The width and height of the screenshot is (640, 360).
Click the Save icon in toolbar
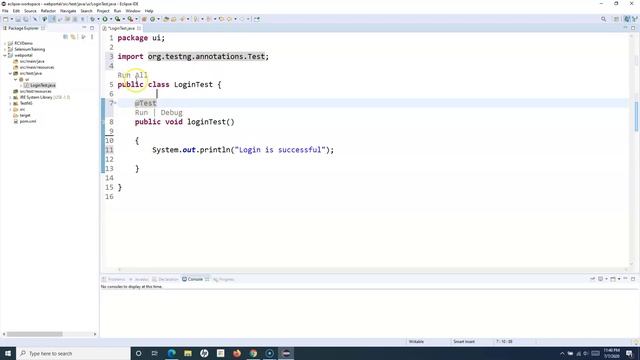18,19
